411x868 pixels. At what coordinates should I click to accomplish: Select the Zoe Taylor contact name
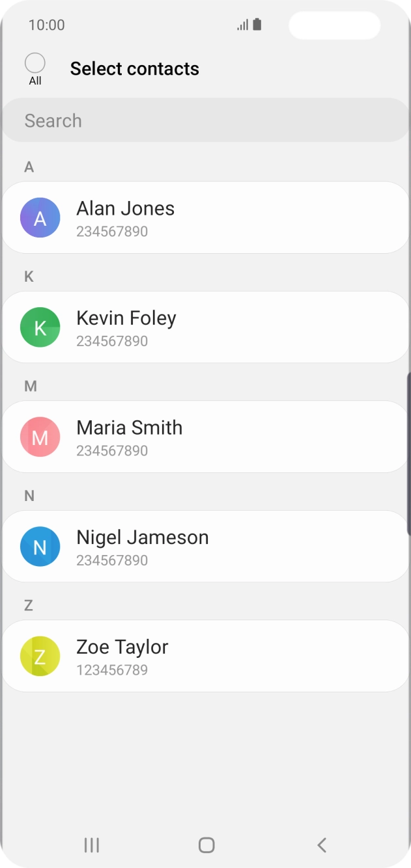click(x=122, y=647)
